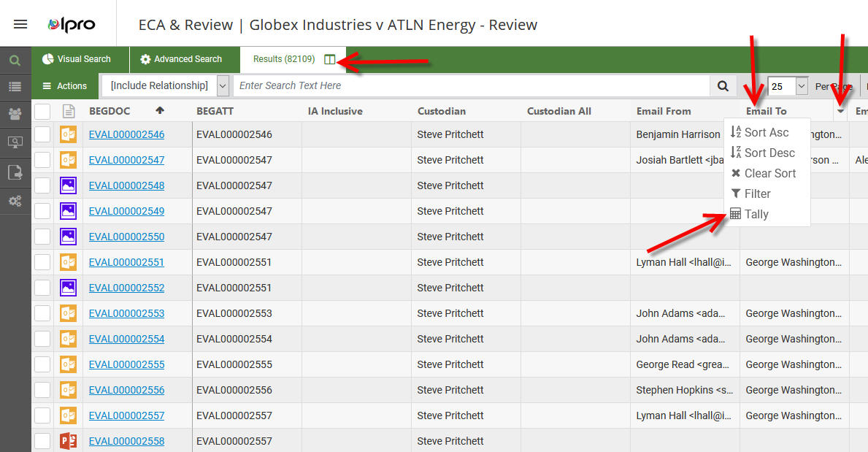Open the hamburger main menu
868x452 pixels.
(20, 24)
